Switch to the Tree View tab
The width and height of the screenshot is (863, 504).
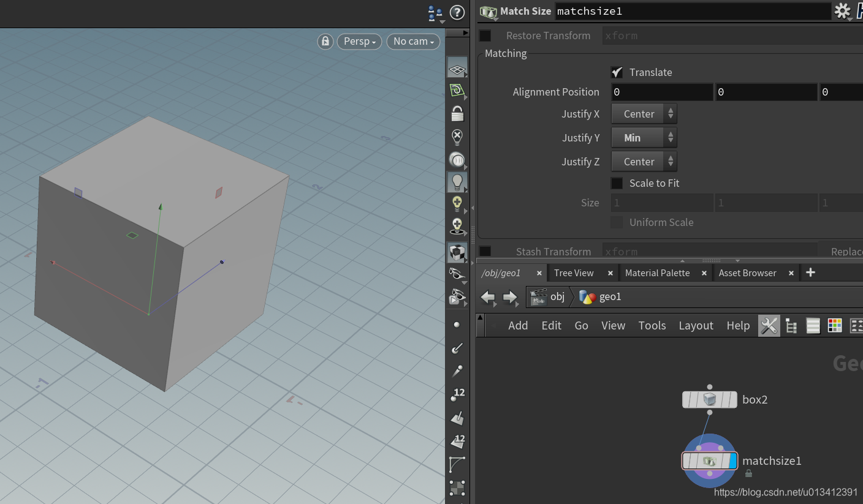pos(574,273)
